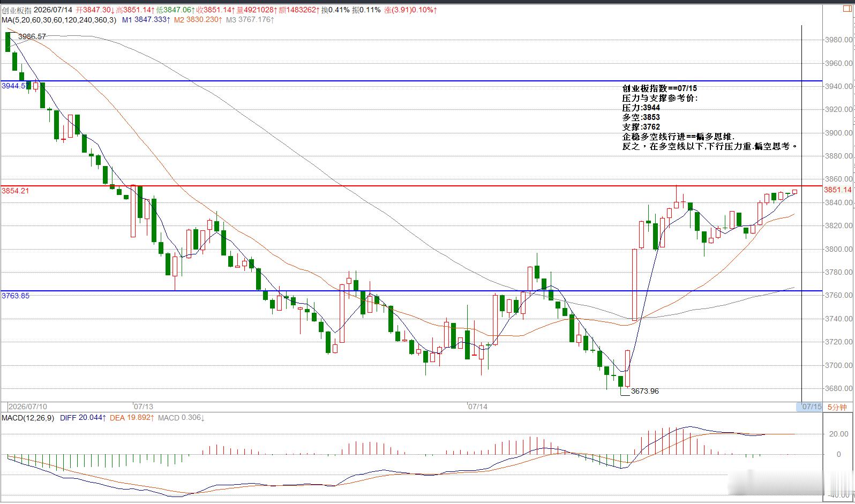This screenshot has height=504, width=855.
Task: Select the red 3854.21 pivot line label
Action: [x=16, y=191]
